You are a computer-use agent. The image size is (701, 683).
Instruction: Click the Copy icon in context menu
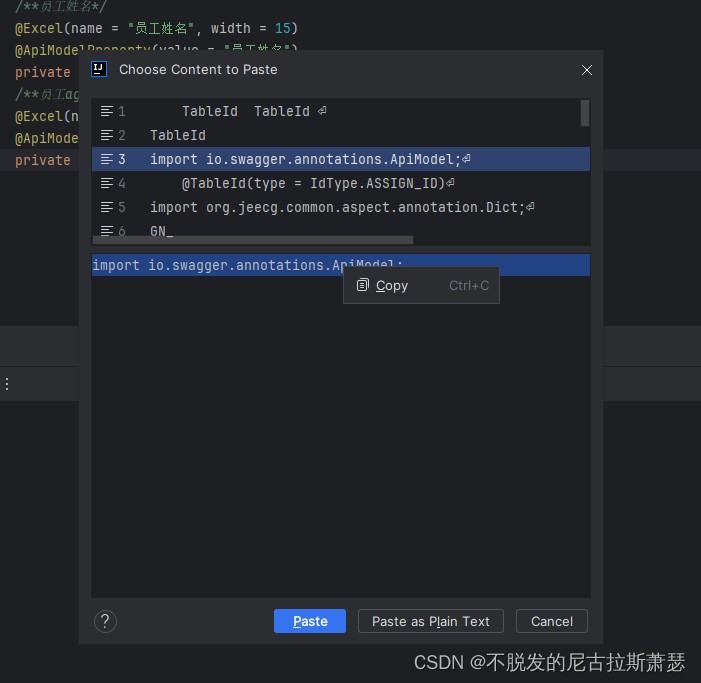tap(363, 285)
